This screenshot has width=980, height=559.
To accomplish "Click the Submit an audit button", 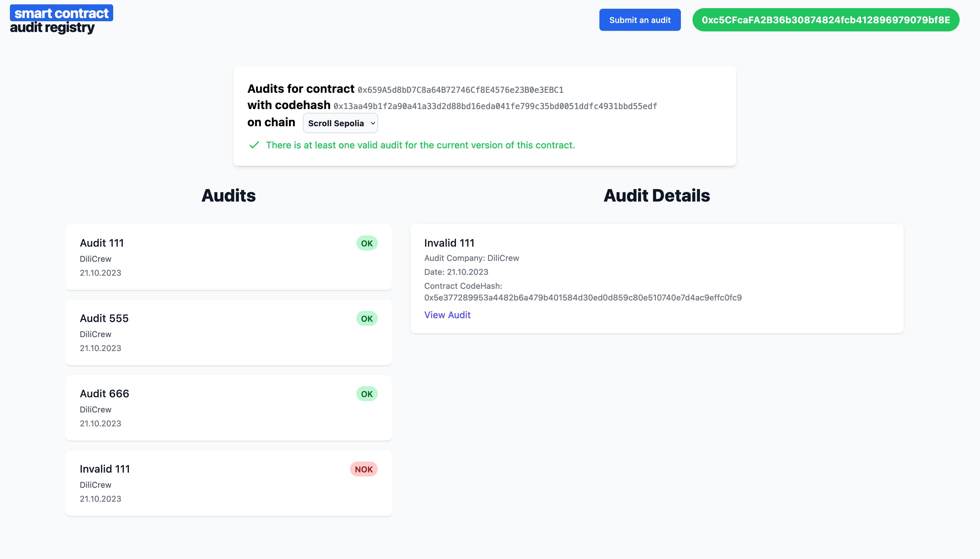I will click(640, 20).
